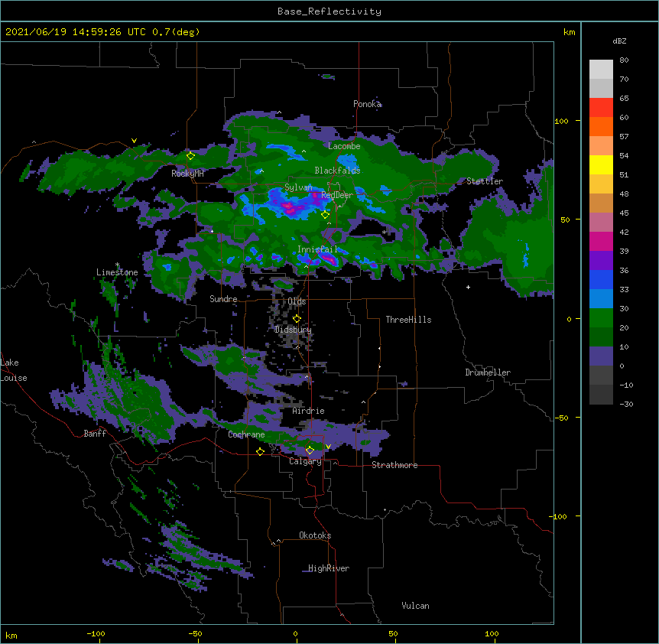659x644 pixels.
Task: Click the HighRiver city label
Action: pyautogui.click(x=329, y=568)
